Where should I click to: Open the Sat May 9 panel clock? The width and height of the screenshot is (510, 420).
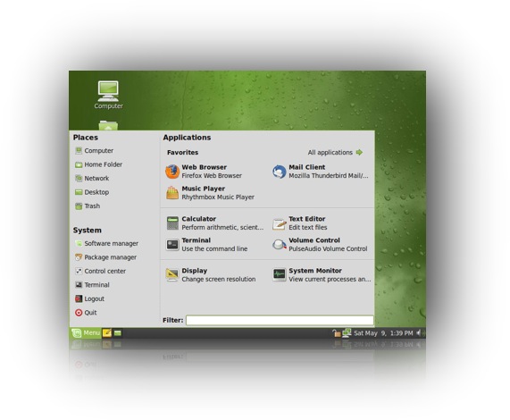pos(383,333)
